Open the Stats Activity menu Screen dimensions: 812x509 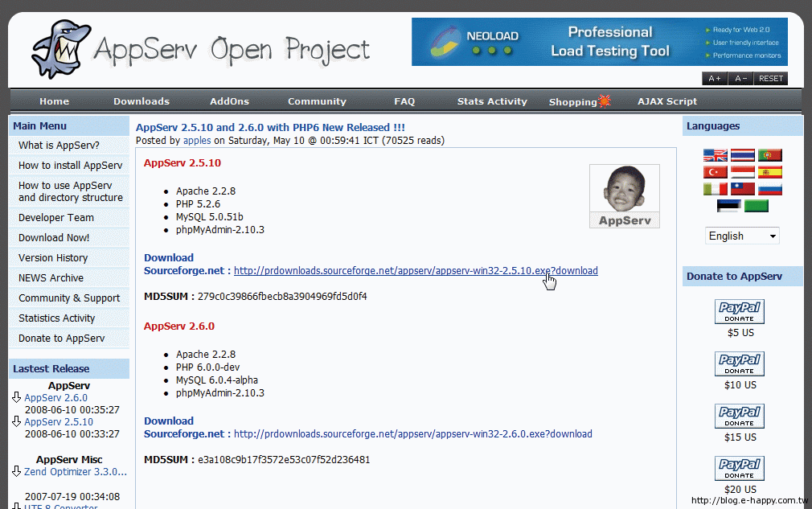pos(492,101)
